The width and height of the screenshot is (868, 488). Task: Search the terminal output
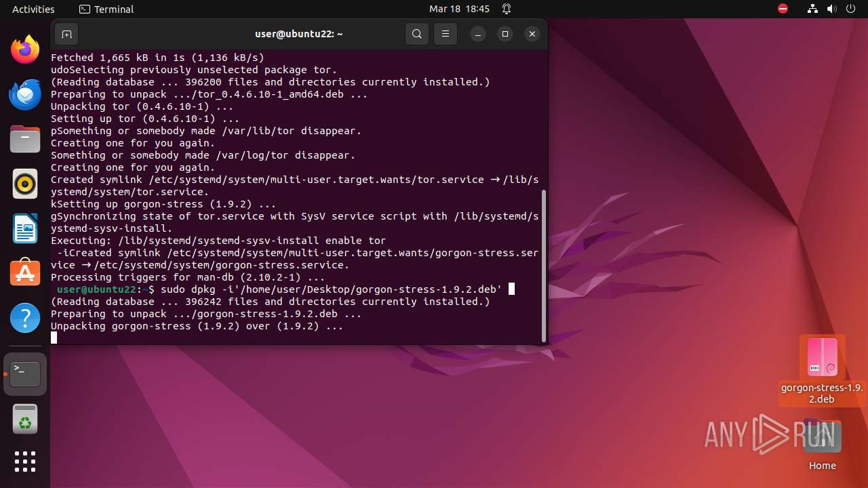tap(417, 34)
